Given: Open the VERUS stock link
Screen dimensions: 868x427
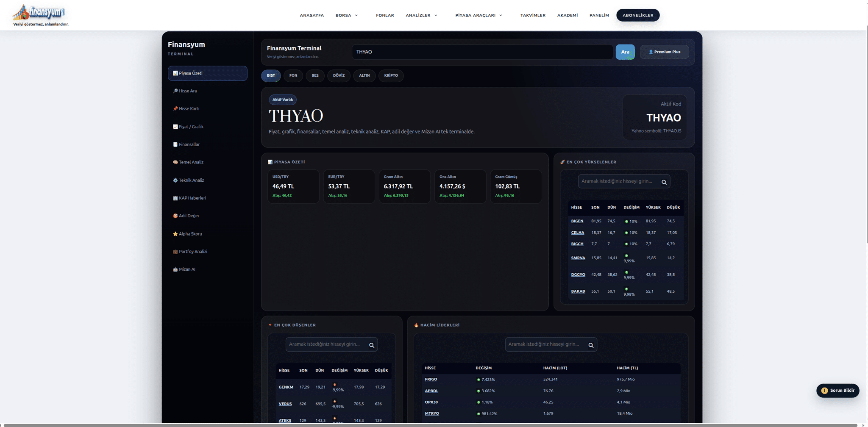Looking at the screenshot, I should (285, 404).
